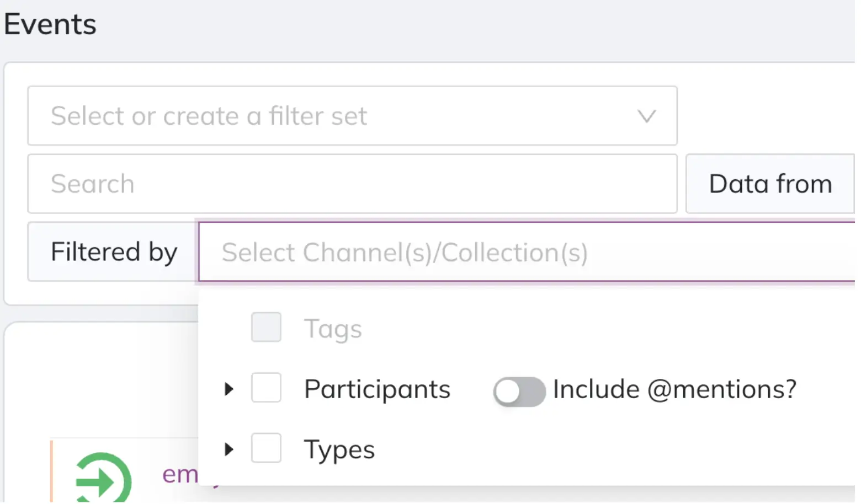Expand the Types tree arrow
Image resolution: width=861 pixels, height=504 pixels.
tap(229, 449)
